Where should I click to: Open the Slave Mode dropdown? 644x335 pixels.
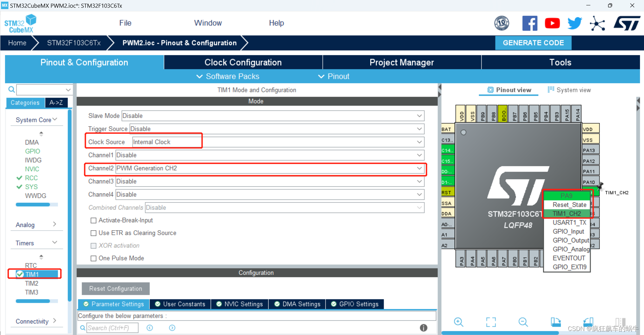click(x=273, y=116)
